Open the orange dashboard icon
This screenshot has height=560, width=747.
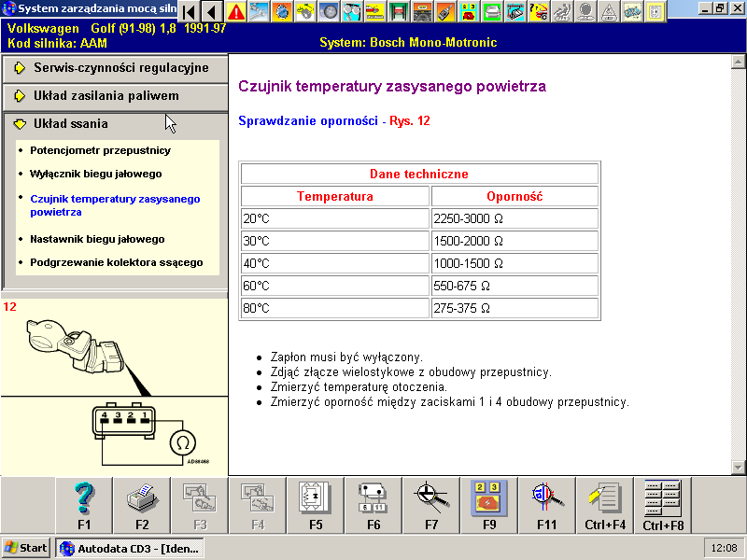click(x=422, y=12)
